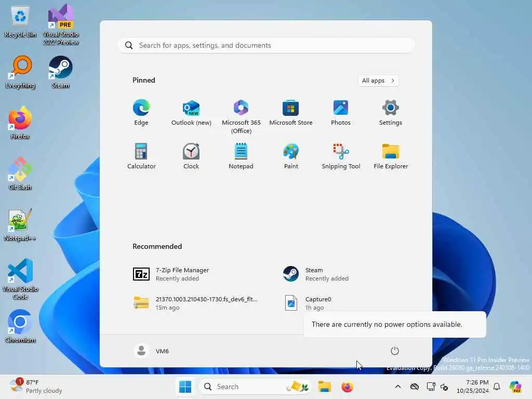Open Copilot preview icon on taskbar

(x=515, y=387)
